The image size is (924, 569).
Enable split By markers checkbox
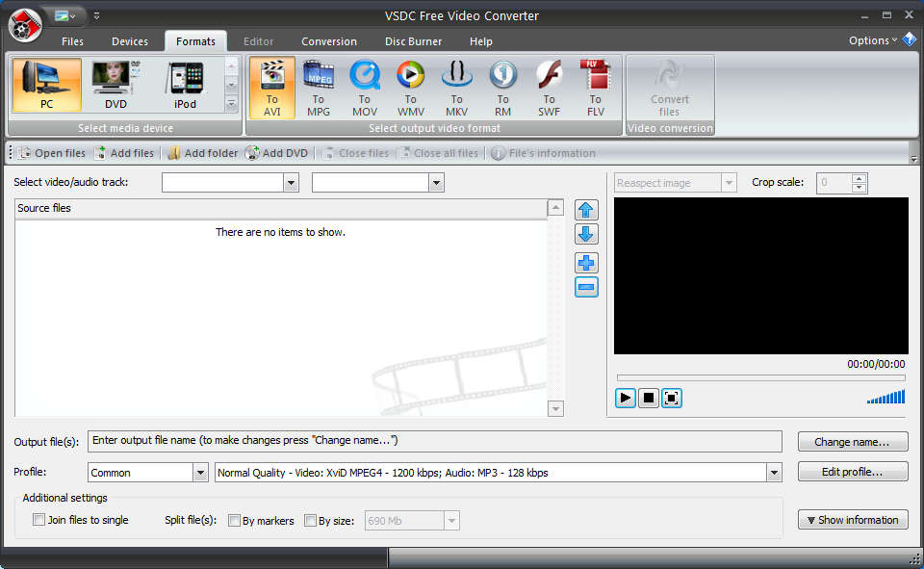[234, 520]
